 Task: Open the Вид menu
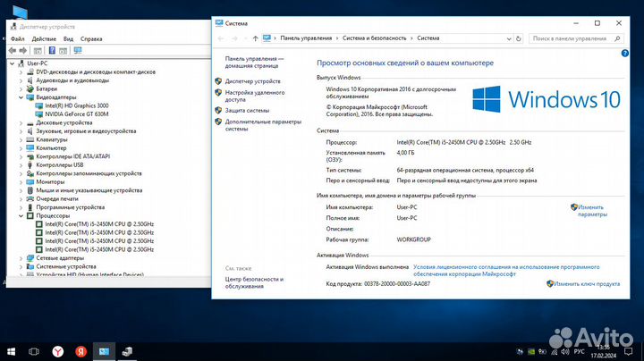click(x=68, y=39)
